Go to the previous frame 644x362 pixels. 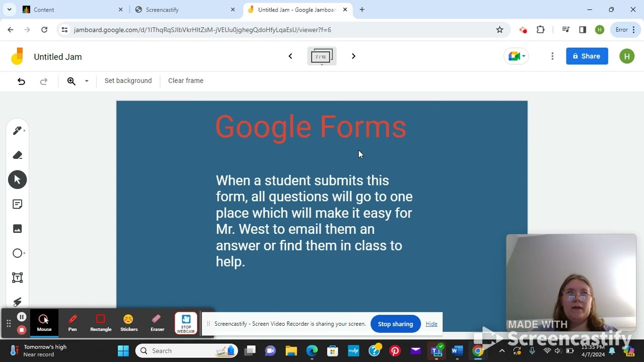290,56
